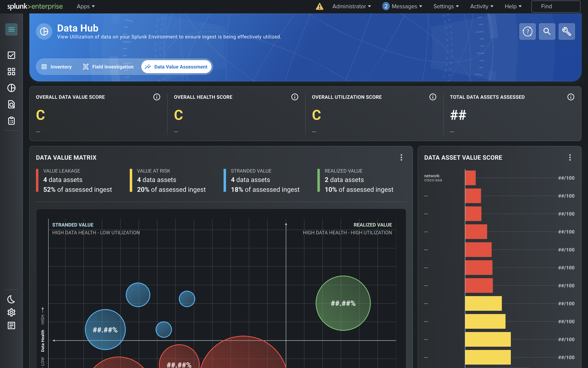Open the Settings dropdown menu

click(x=446, y=6)
